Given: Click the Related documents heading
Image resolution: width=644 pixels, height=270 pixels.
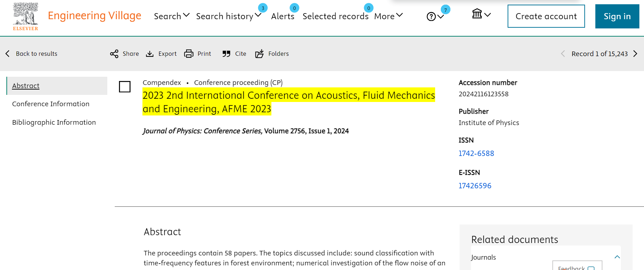Looking at the screenshot, I should click(x=515, y=239).
